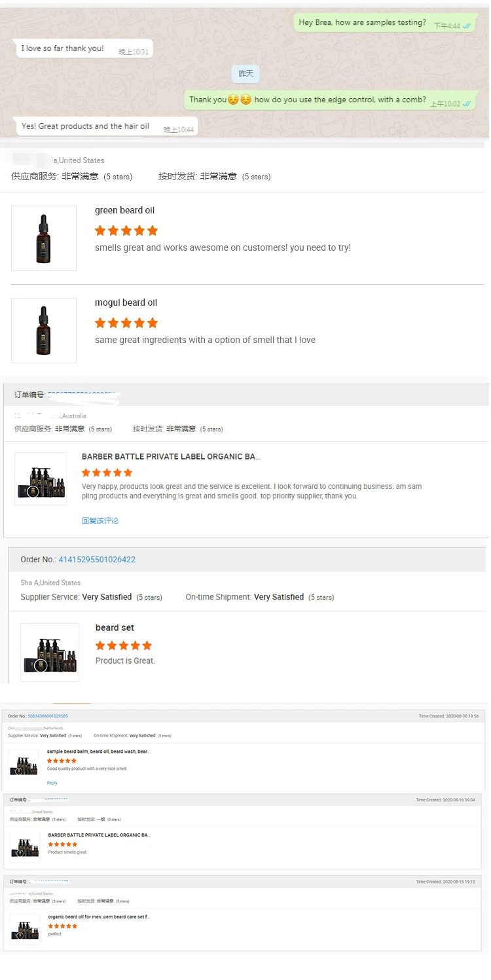Click the star rating under mogul beard oil

126,323
